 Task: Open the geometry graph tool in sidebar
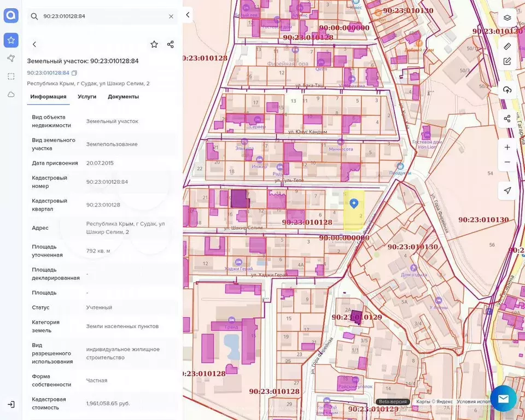11,59
